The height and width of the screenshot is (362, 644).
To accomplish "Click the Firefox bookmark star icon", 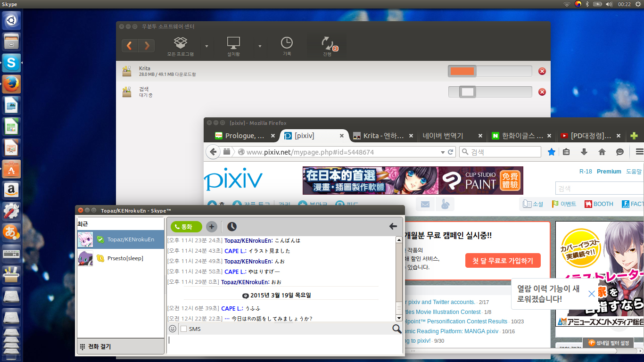I will 552,152.
